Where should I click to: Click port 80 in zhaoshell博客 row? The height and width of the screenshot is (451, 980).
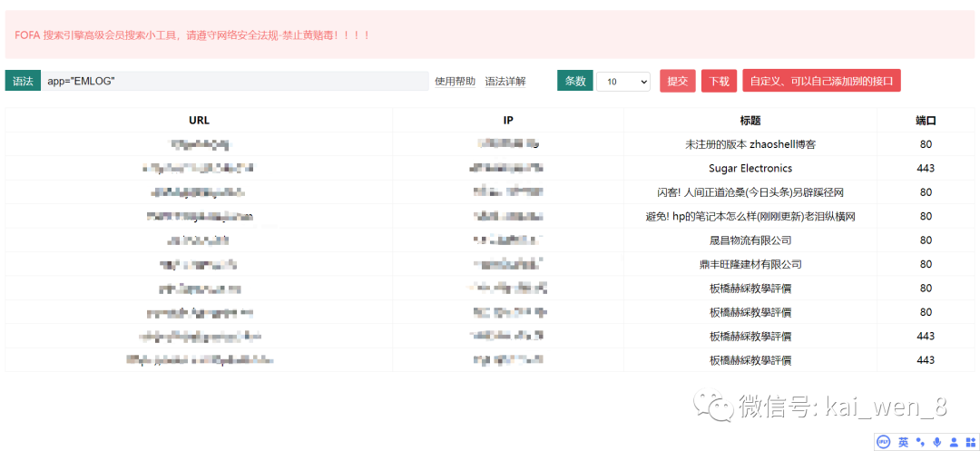[926, 144]
